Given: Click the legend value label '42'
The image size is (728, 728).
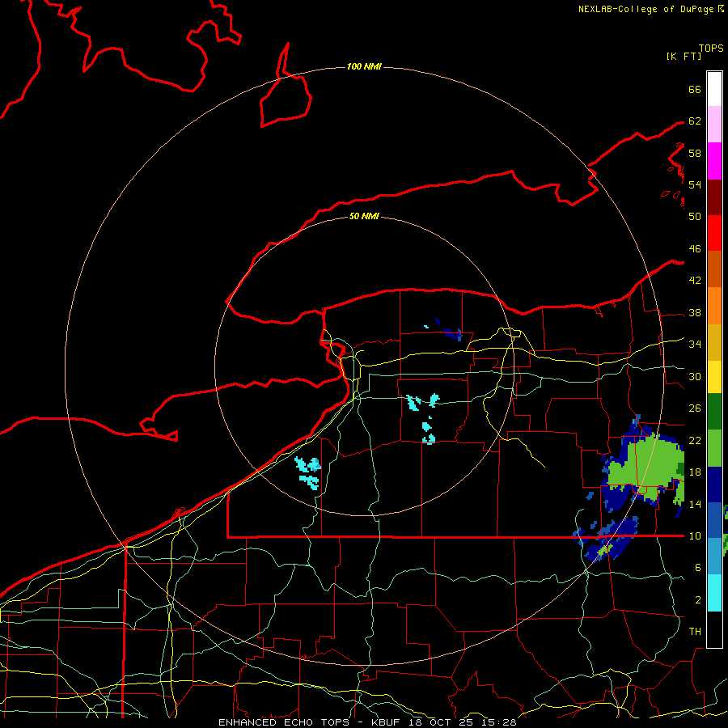Looking at the screenshot, I should click(x=695, y=281).
